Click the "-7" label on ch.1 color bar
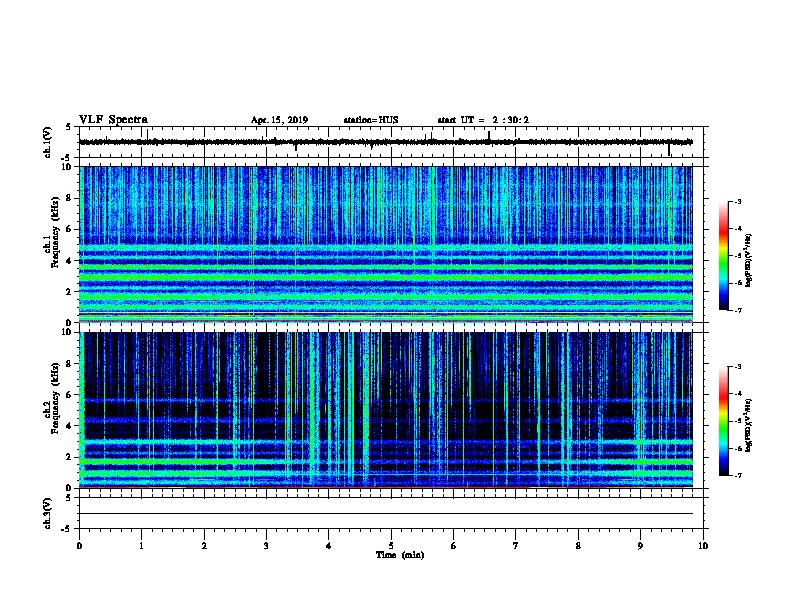The height and width of the screenshot is (612, 792). [737, 310]
